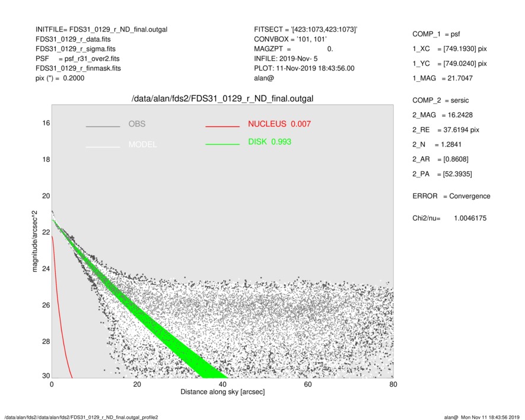Click the COMP_2 = sersic label
The height and width of the screenshot is (420, 525).
441,100
